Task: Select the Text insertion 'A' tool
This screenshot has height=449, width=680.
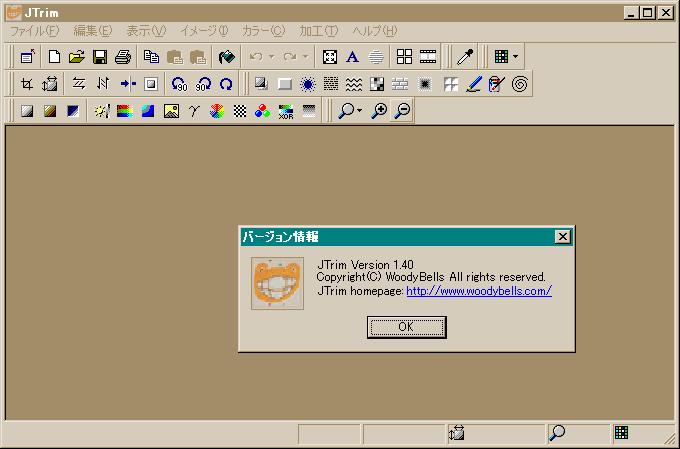Action: click(353, 56)
